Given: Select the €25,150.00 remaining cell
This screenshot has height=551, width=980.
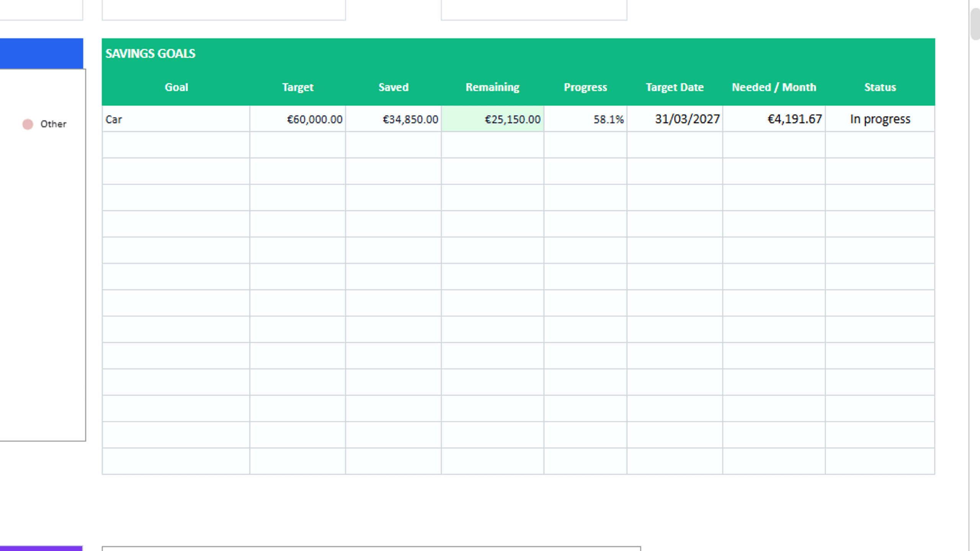Looking at the screenshot, I should (493, 119).
